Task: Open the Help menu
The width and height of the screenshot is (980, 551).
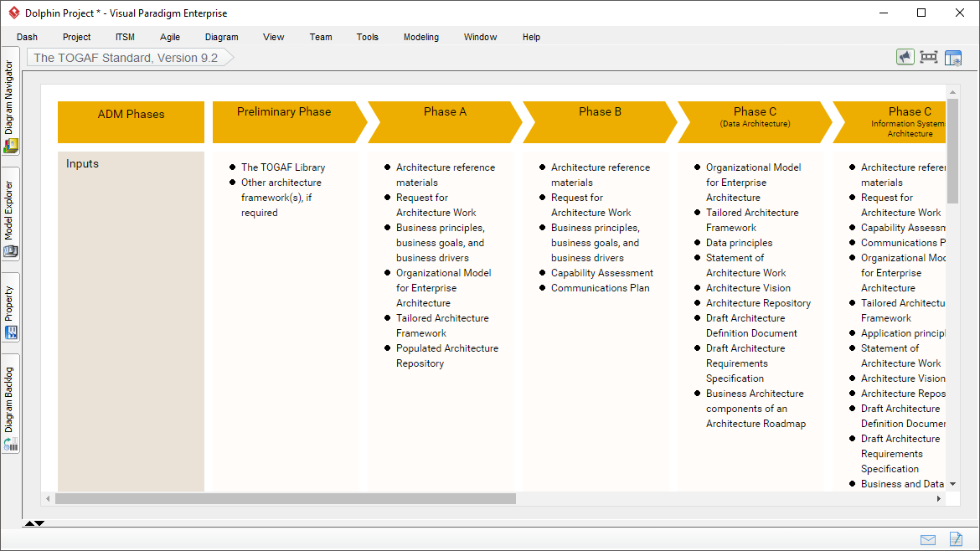Action: pos(531,37)
